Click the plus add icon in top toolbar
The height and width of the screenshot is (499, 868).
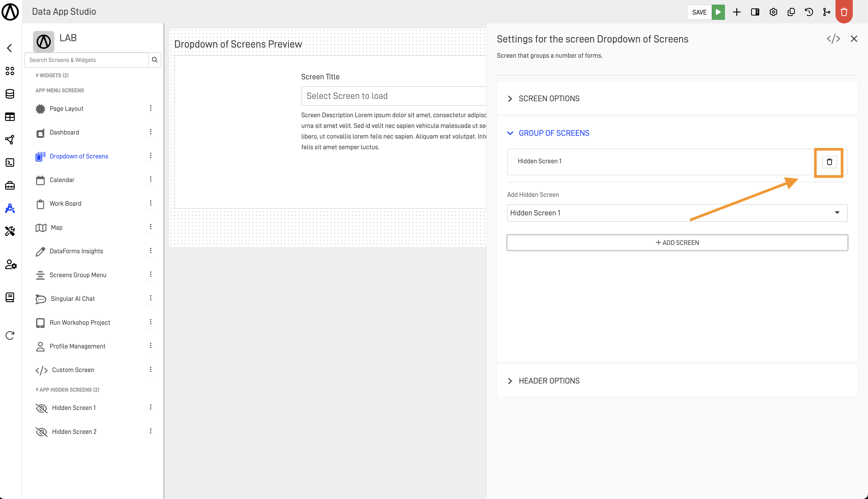pyautogui.click(x=737, y=12)
